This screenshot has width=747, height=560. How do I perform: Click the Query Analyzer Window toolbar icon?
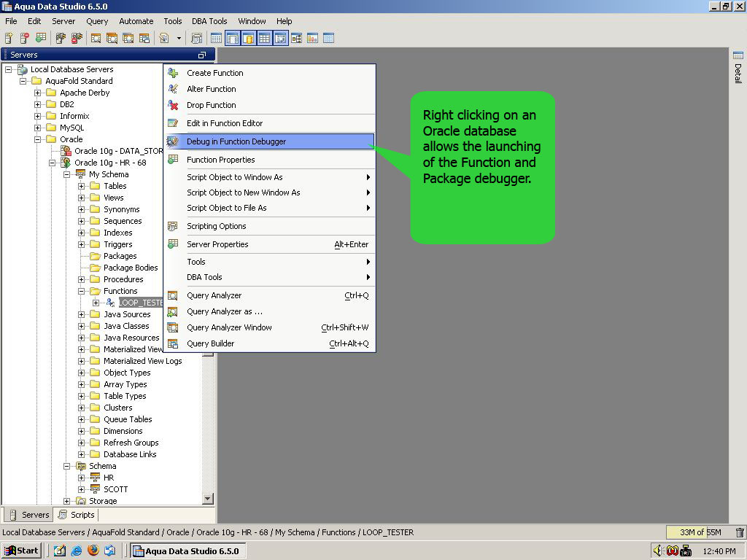[128, 38]
